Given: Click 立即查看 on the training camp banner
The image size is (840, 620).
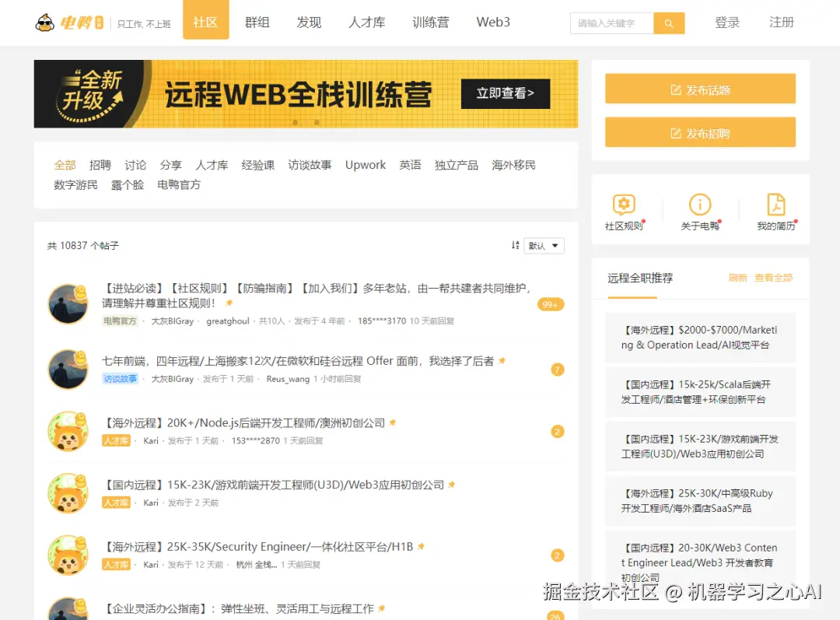Looking at the screenshot, I should [505, 94].
